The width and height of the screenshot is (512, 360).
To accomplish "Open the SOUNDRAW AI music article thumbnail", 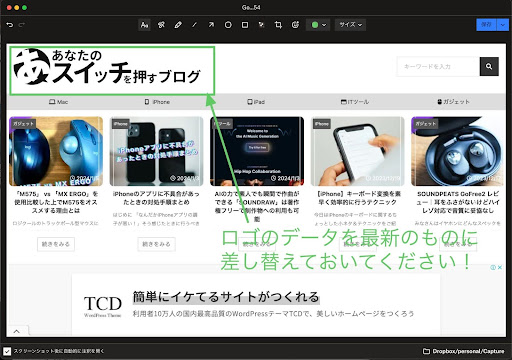I will (x=257, y=151).
